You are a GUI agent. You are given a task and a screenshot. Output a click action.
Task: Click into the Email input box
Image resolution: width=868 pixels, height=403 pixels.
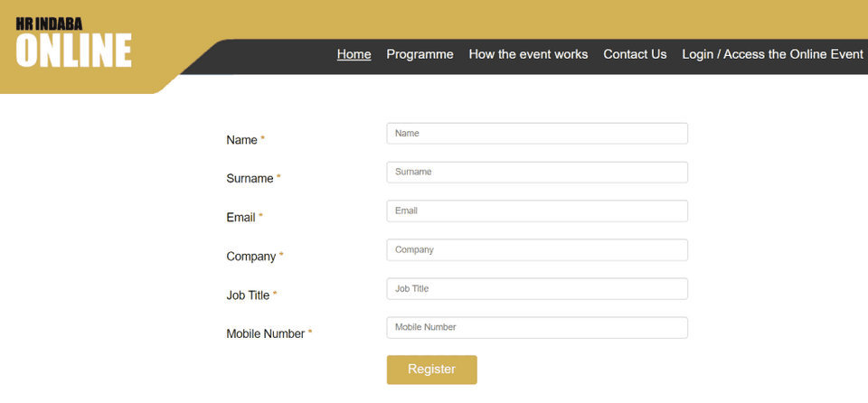[537, 211]
